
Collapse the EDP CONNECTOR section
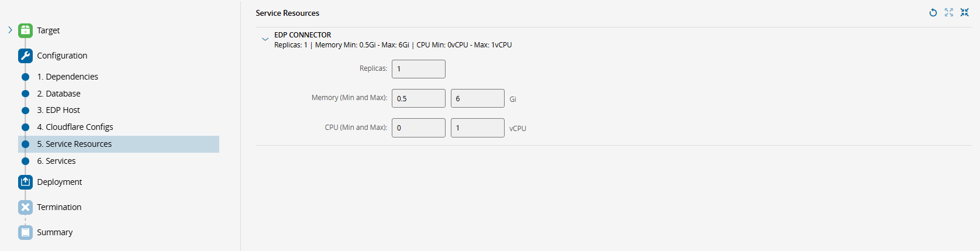click(265, 39)
